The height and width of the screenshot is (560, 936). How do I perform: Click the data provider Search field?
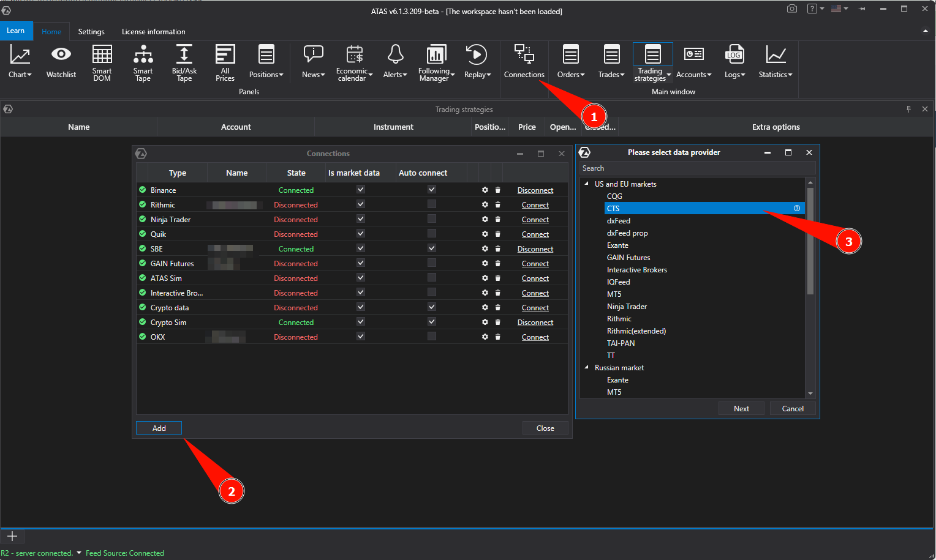pos(698,168)
